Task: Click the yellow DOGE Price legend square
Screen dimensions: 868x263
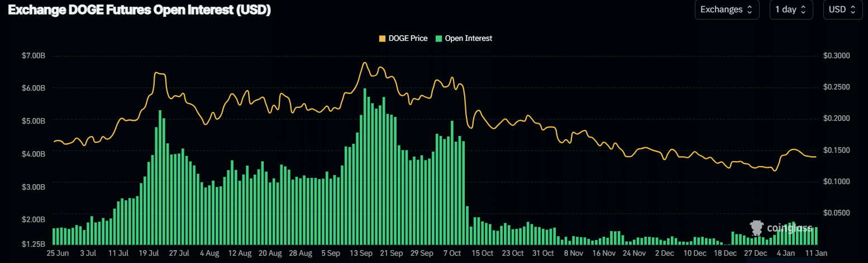Action: coord(383,39)
